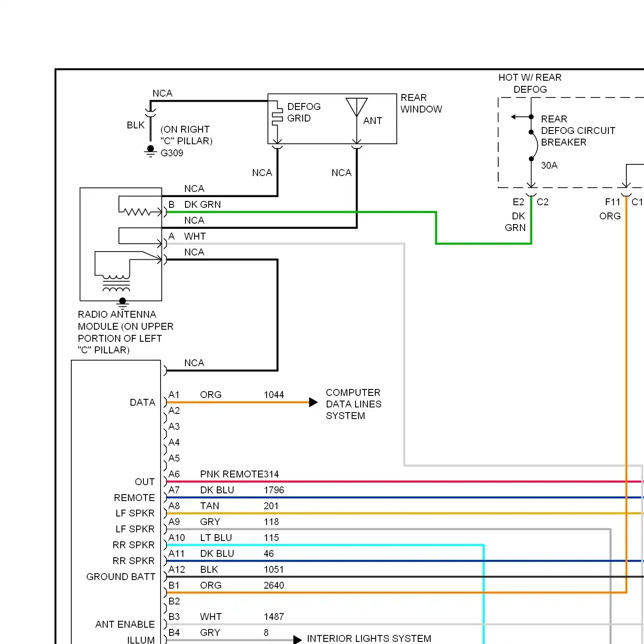Image resolution: width=644 pixels, height=644 pixels.
Task: Click the 'B2' pin label
Action: pos(174,601)
